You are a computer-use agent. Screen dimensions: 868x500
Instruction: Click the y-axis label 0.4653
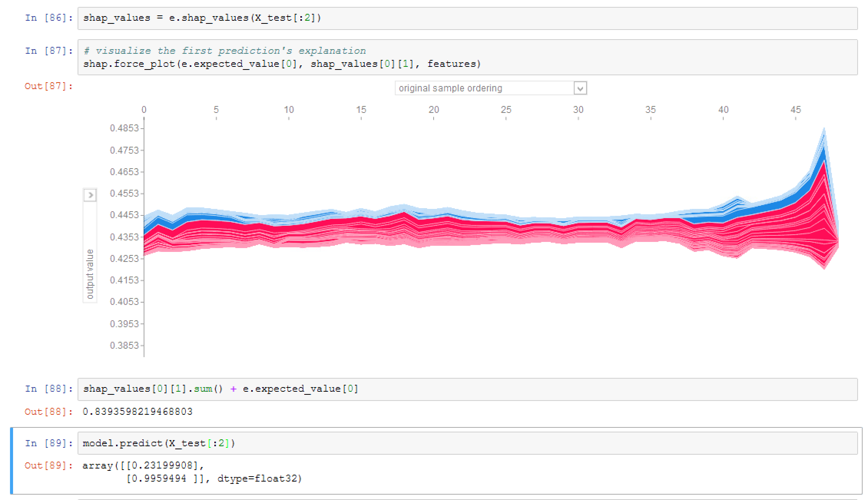pos(124,172)
